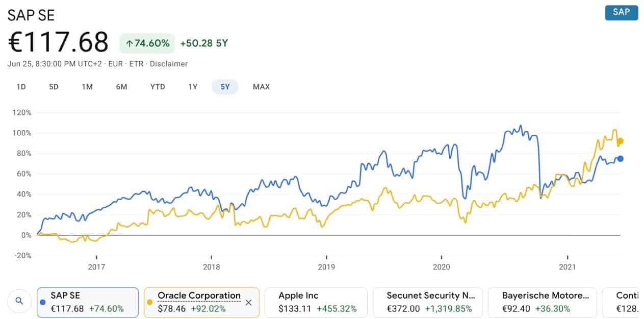The image size is (644, 319).
Task: Click the 100% y-axis label
Action: [x=22, y=133]
